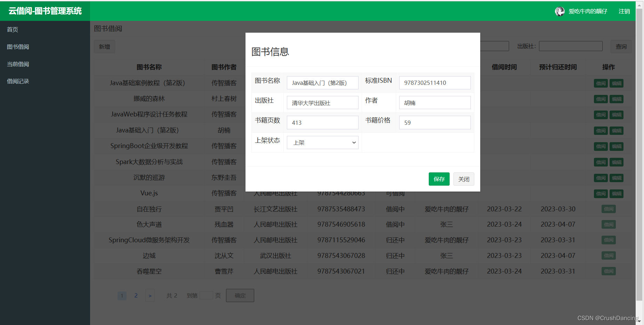Click 借阅 for Vue.js row
The height and width of the screenshot is (325, 644).
pyautogui.click(x=601, y=194)
